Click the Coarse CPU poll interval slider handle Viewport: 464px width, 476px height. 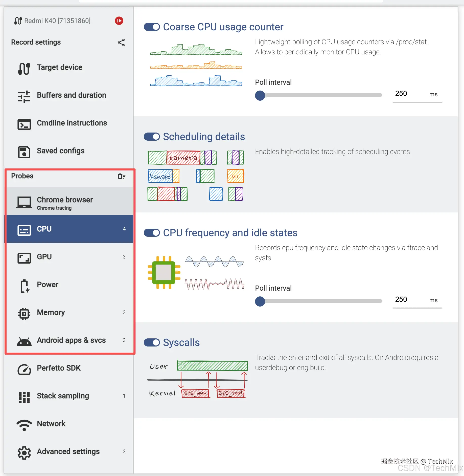(260, 96)
